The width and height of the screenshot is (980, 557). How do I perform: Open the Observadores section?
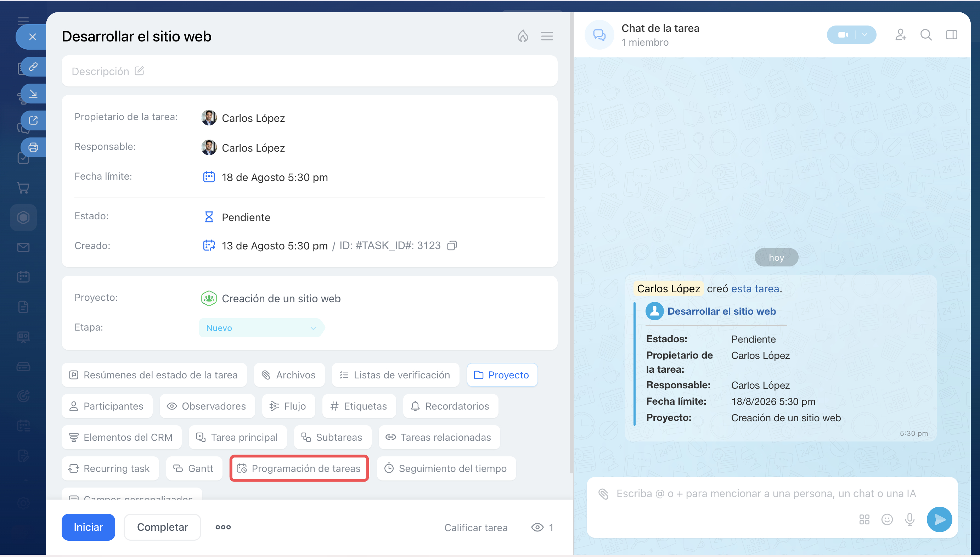coord(207,406)
